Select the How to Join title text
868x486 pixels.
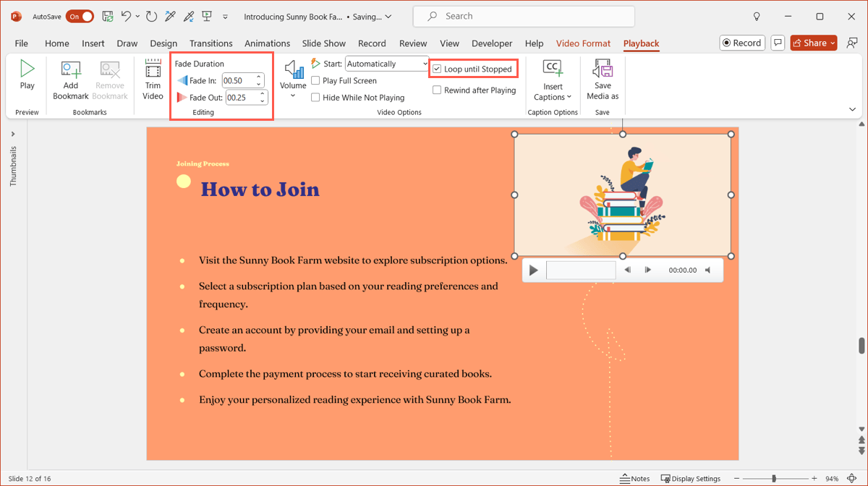tap(260, 189)
